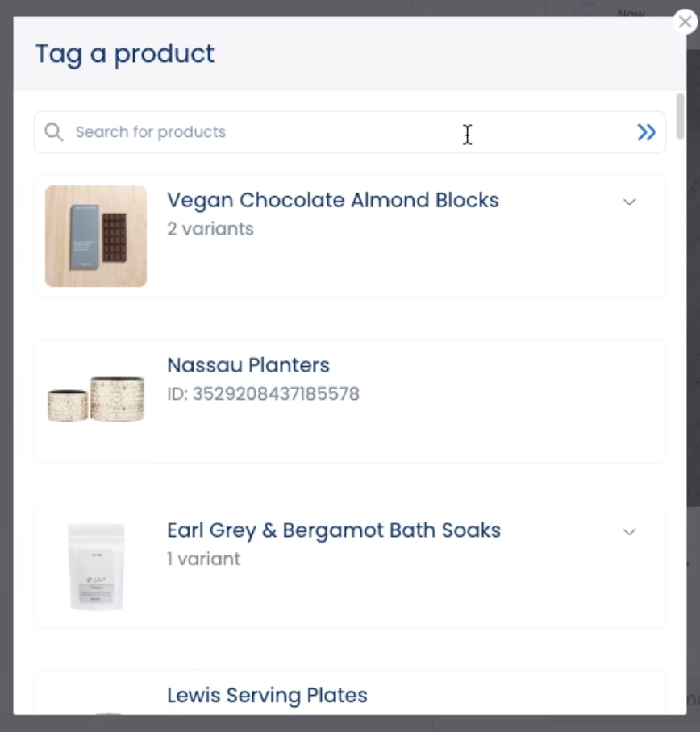Expand Earl Grey & Bergamot Bath Soaks variants
Screen dimensions: 700x732
(630, 532)
